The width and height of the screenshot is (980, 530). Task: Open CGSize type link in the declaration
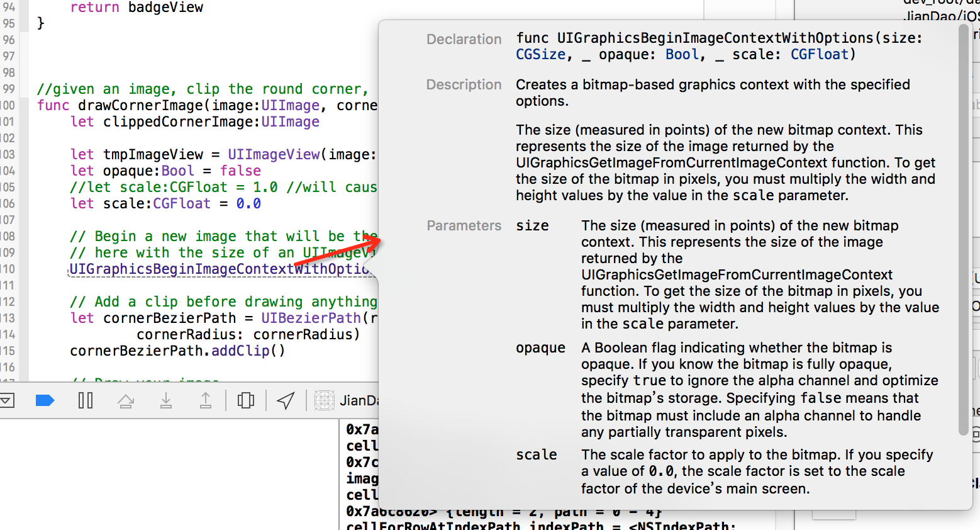(541, 55)
